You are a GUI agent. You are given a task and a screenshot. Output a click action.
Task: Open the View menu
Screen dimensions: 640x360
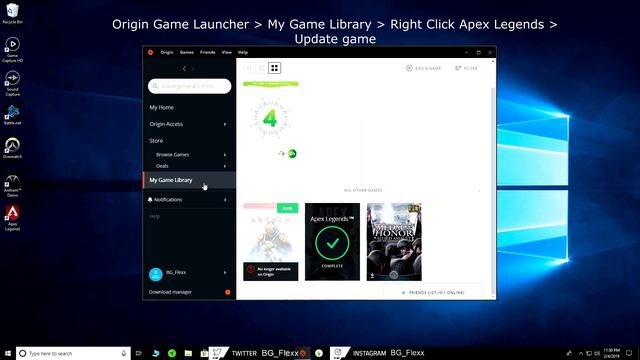[x=227, y=52]
